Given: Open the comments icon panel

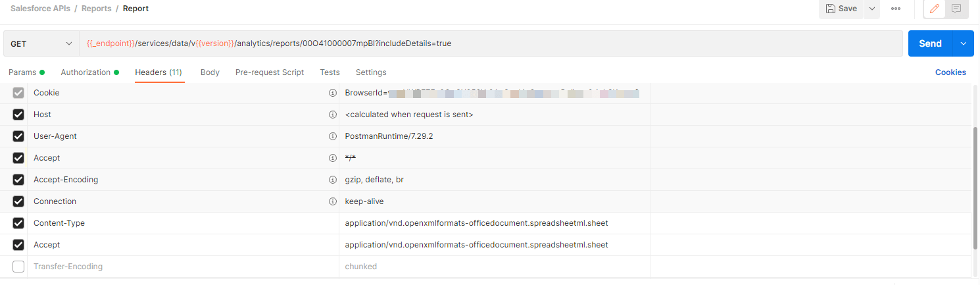Looking at the screenshot, I should tap(956, 9).
